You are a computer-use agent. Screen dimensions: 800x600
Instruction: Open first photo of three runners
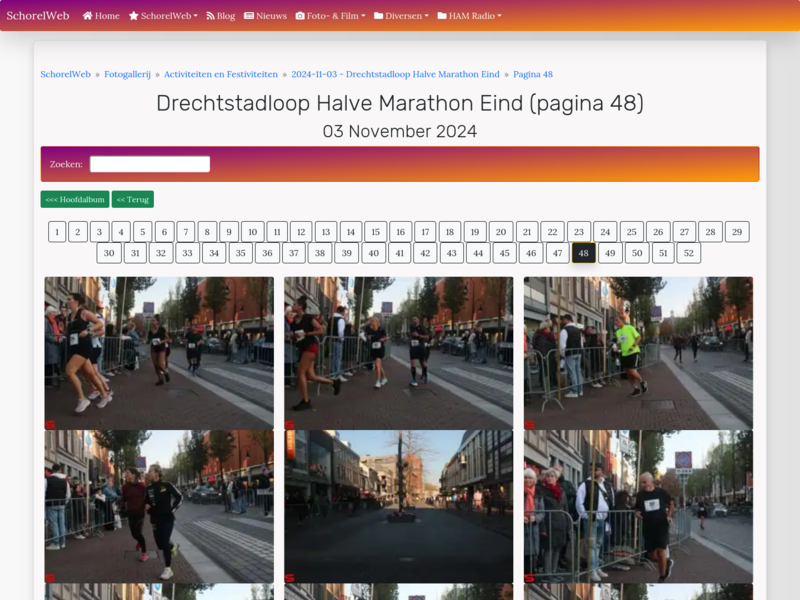pyautogui.click(x=159, y=353)
